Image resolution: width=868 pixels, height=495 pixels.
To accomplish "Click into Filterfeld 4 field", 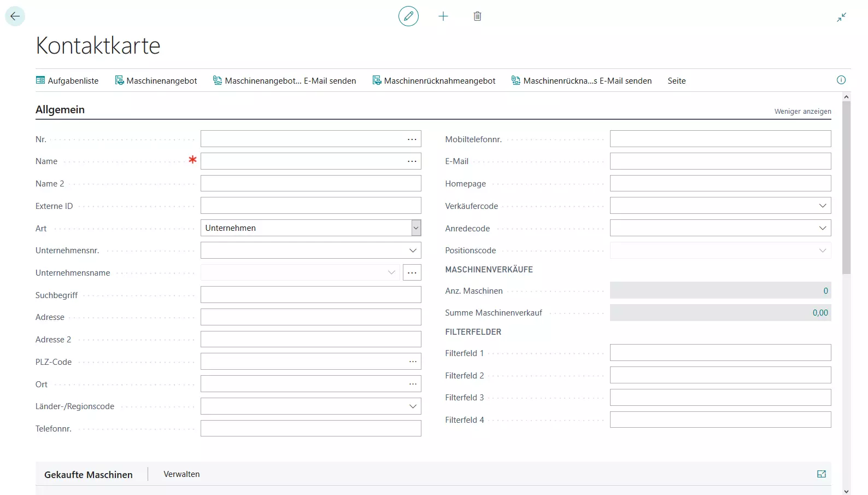I will 720,420.
